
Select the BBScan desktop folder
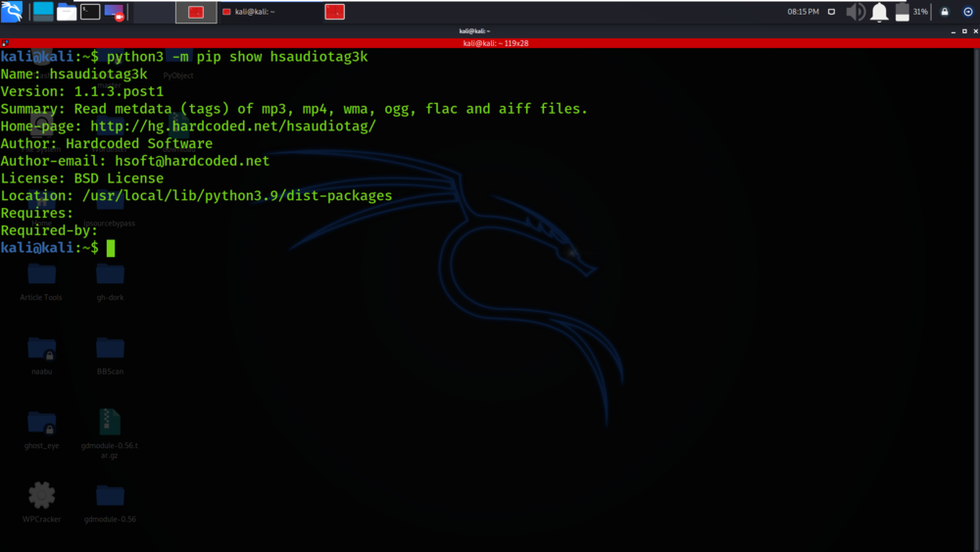[110, 356]
